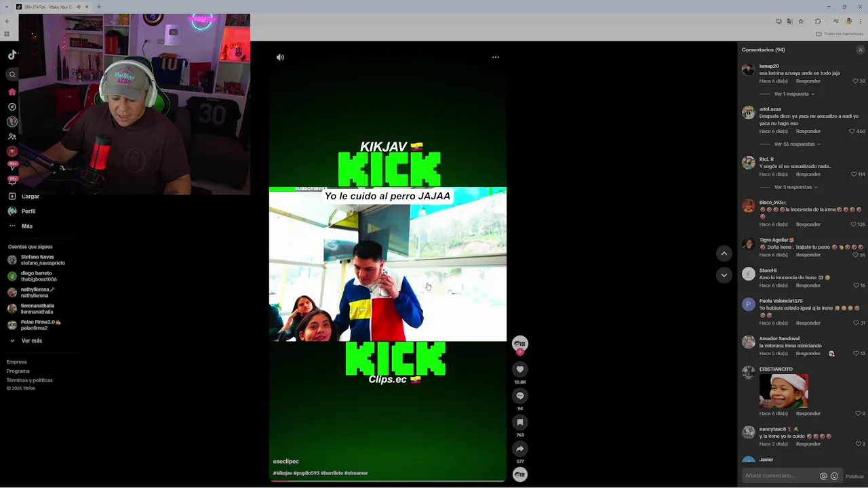Open the spinning sound disc icon

coord(520,474)
